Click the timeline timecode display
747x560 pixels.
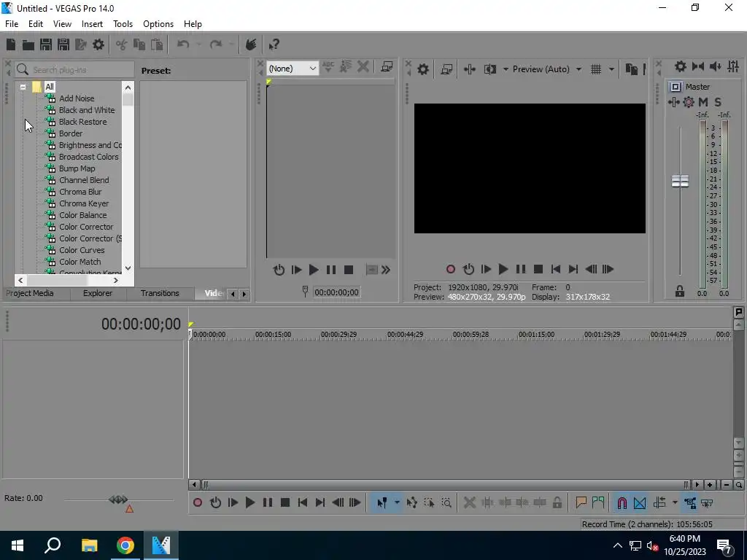141,324
